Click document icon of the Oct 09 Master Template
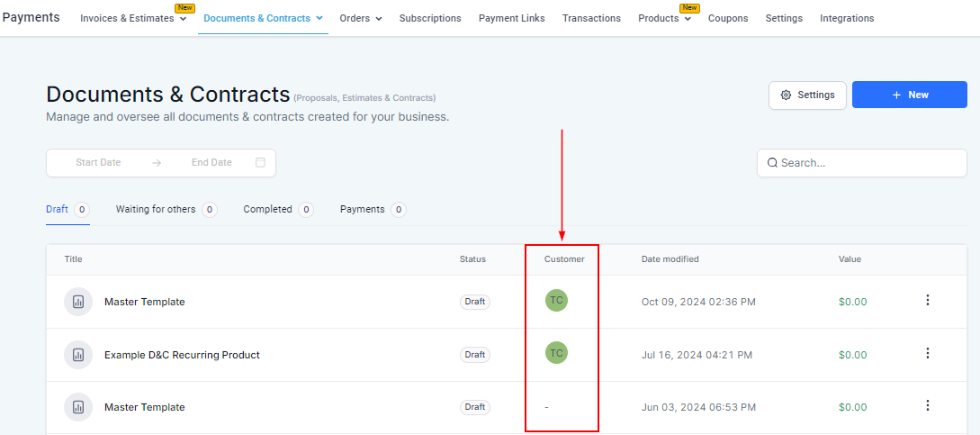 point(78,302)
